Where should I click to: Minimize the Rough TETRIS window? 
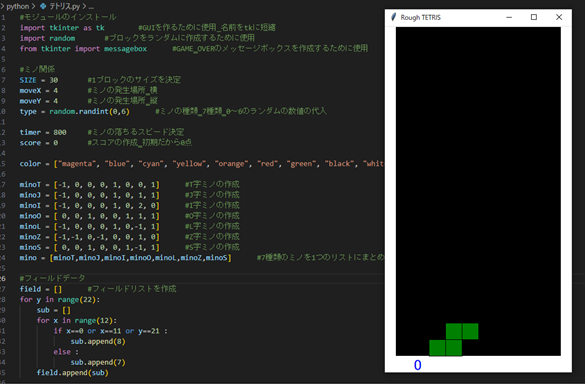[x=509, y=17]
